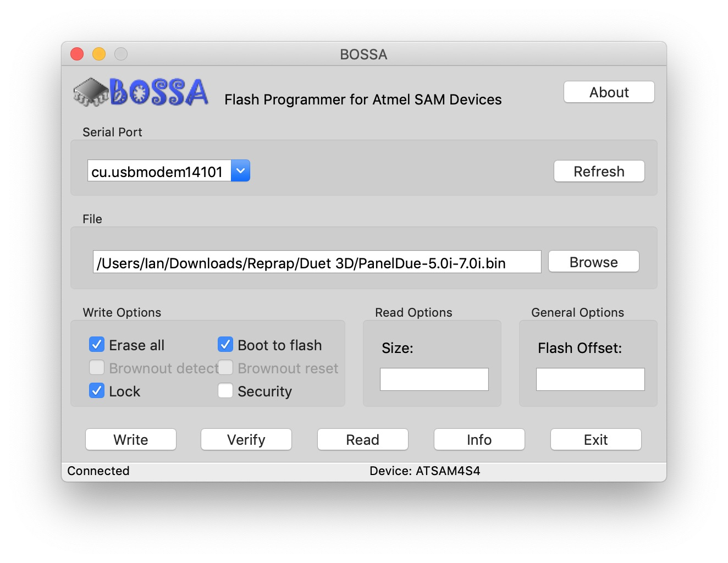Click the Connected status text
Screen dimensions: 728x563
(x=98, y=471)
